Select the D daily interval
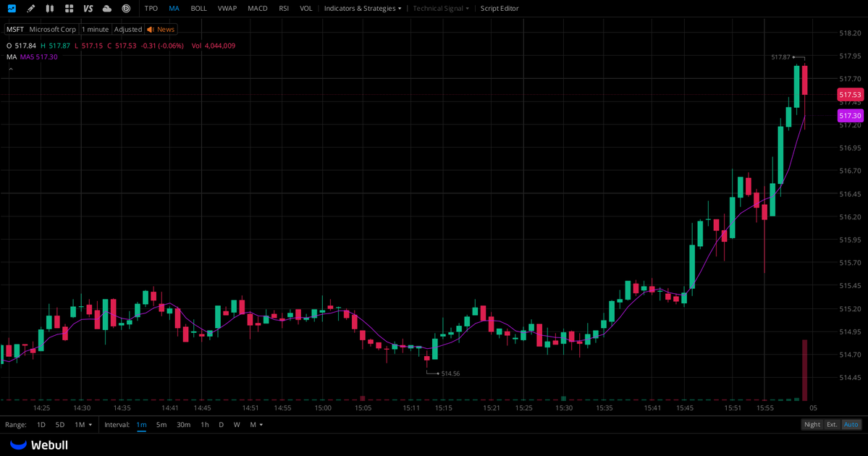The image size is (868, 456). tap(221, 424)
